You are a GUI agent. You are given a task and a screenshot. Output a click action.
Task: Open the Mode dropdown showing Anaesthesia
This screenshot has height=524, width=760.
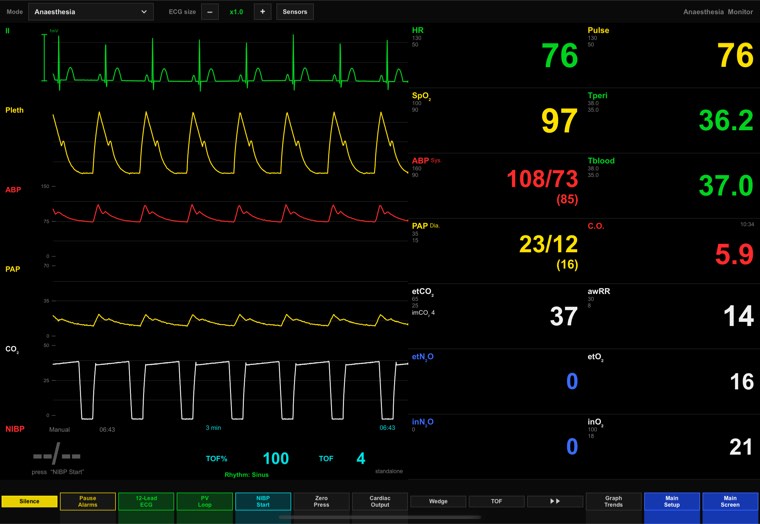[91, 12]
